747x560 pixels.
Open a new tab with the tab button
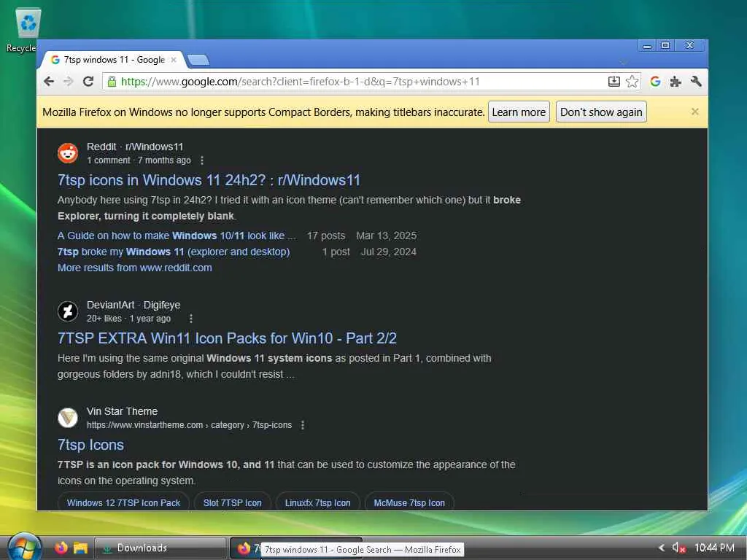(x=198, y=60)
